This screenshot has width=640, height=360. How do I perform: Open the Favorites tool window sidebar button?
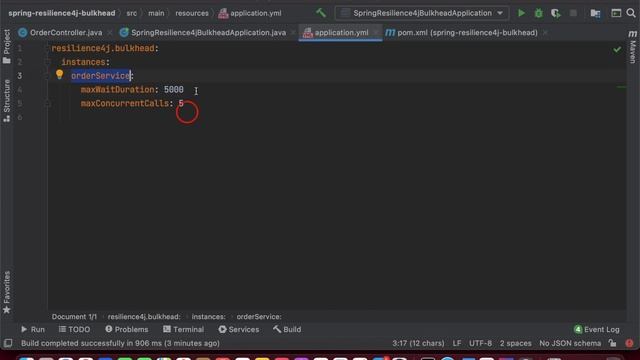click(7, 292)
